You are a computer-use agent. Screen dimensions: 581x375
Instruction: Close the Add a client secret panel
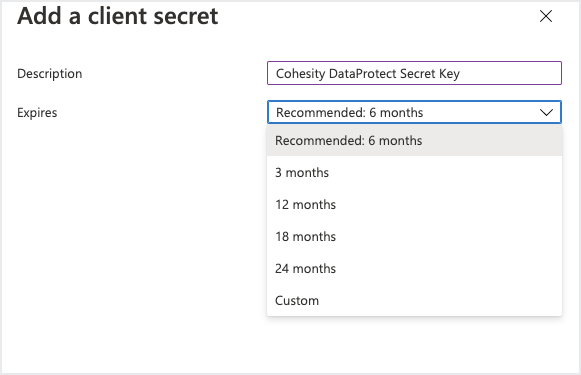tap(546, 16)
